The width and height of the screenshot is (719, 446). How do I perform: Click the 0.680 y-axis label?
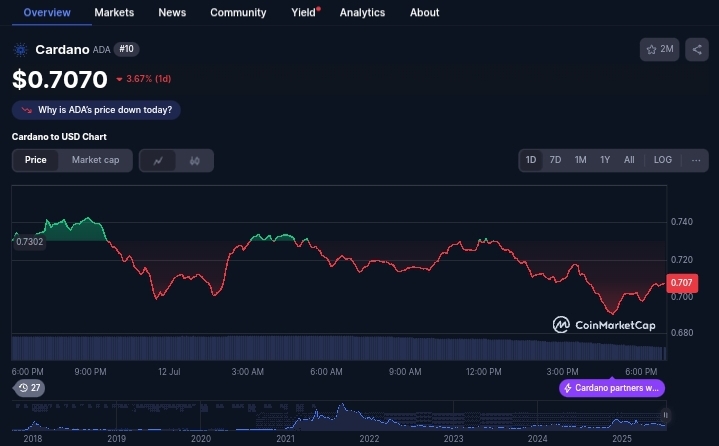click(682, 333)
